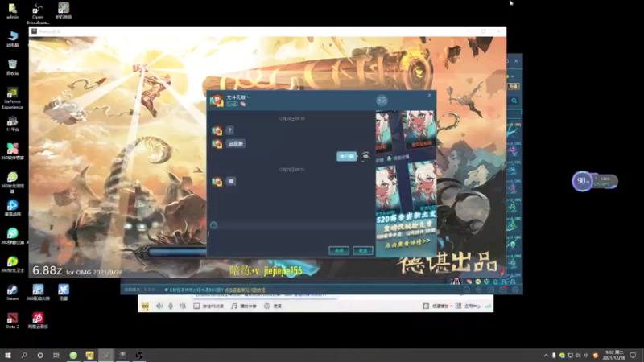Open the Recycle Bin desktop icon
Screen dimensions: 644x362
[12, 68]
